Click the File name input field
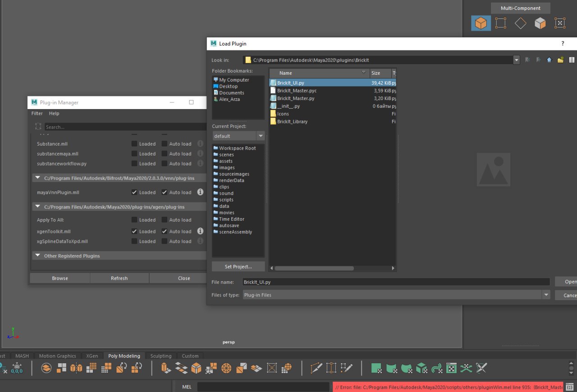Screen dimensions: 577x392 point(396,282)
